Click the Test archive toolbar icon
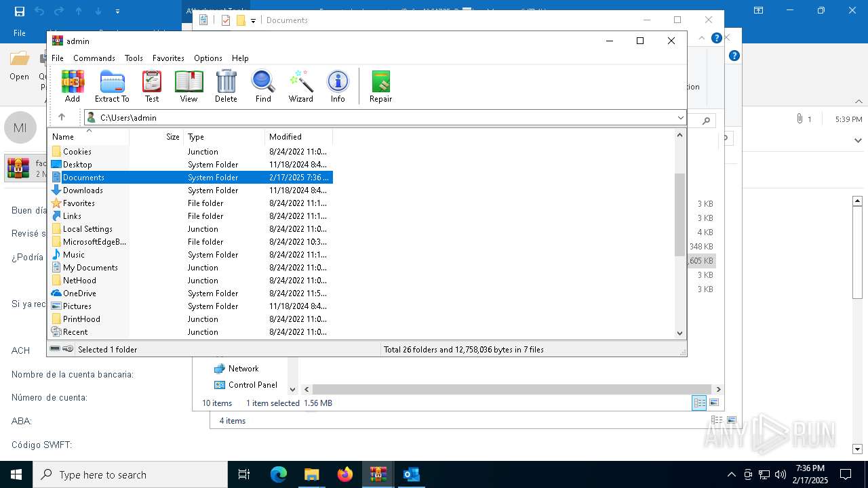Screen dimensions: 868x488 tap(152, 86)
